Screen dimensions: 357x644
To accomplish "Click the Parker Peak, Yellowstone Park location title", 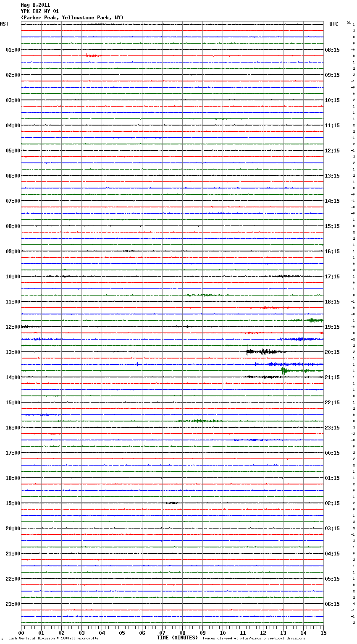I will coord(72,18).
